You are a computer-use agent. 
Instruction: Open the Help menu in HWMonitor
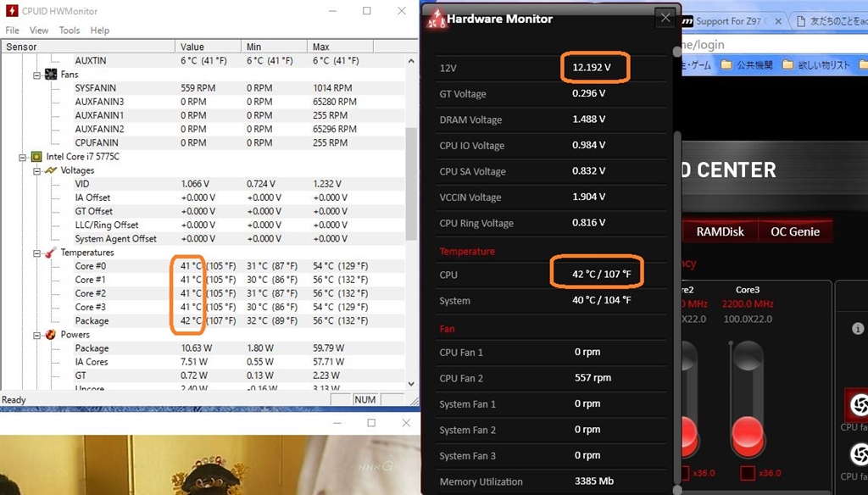tap(100, 30)
